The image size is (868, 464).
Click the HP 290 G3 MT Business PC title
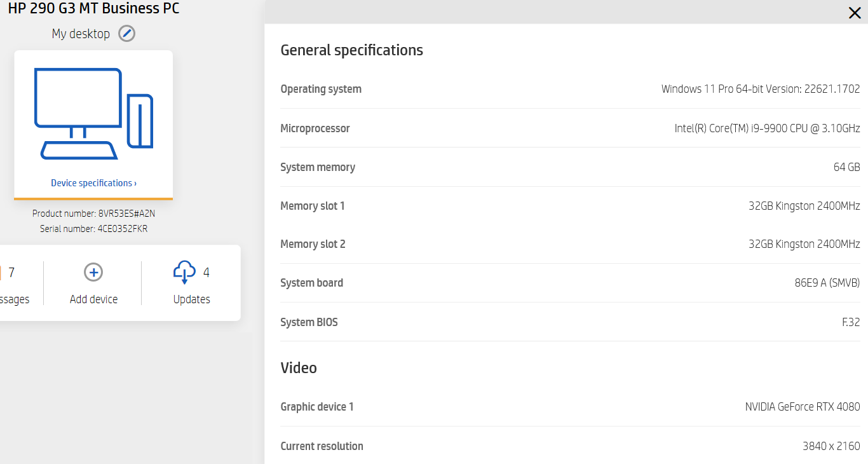[93, 9]
